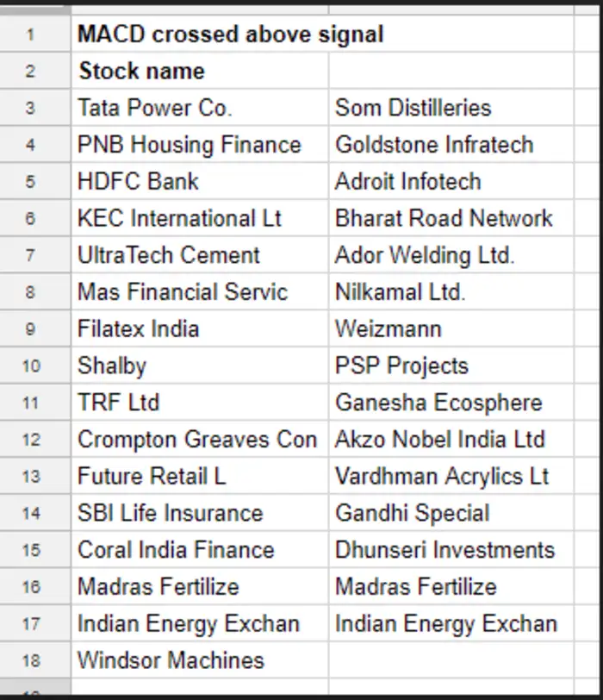Select row 18 using its row header

pos(31,660)
